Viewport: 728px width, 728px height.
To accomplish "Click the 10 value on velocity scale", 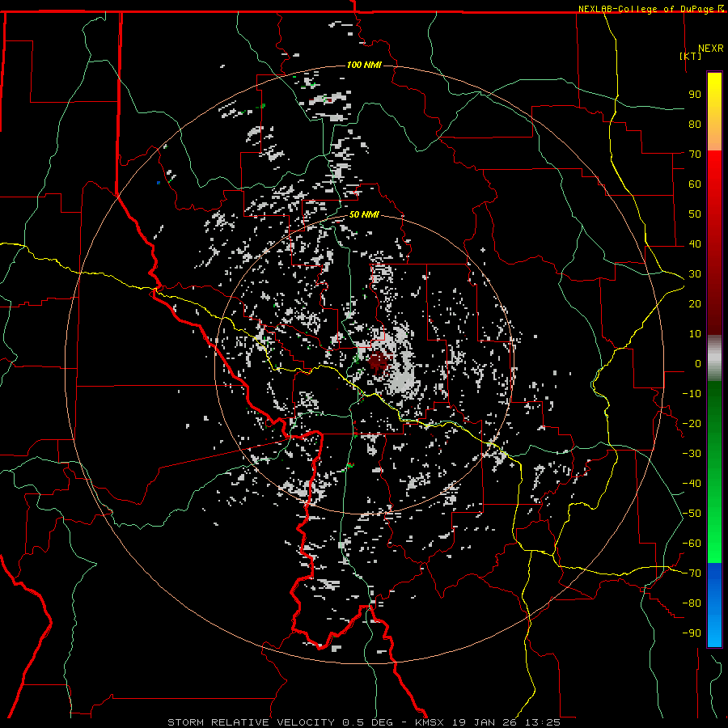I will click(x=695, y=334).
